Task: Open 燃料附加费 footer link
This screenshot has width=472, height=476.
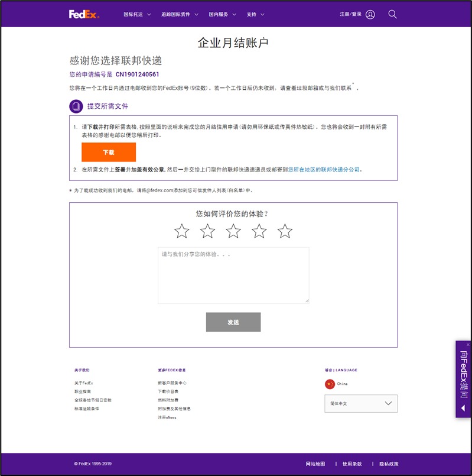Action: point(168,400)
